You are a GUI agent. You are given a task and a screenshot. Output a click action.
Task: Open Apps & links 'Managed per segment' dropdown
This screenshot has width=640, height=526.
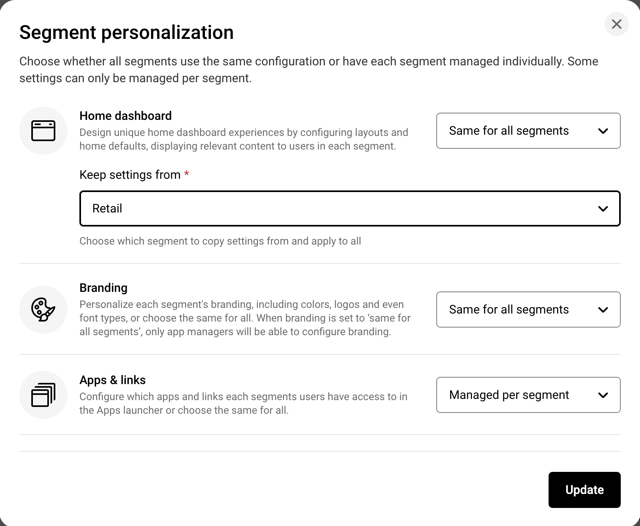pos(527,395)
